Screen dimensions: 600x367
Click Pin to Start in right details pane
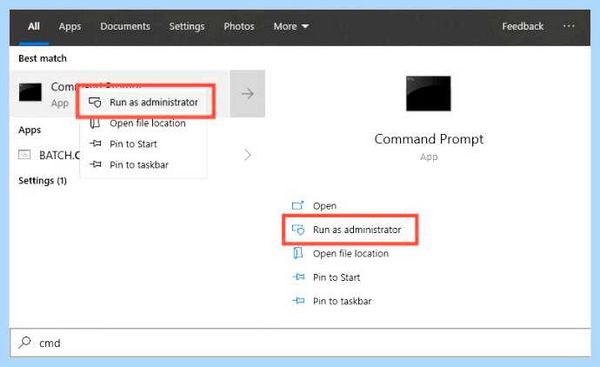point(336,277)
